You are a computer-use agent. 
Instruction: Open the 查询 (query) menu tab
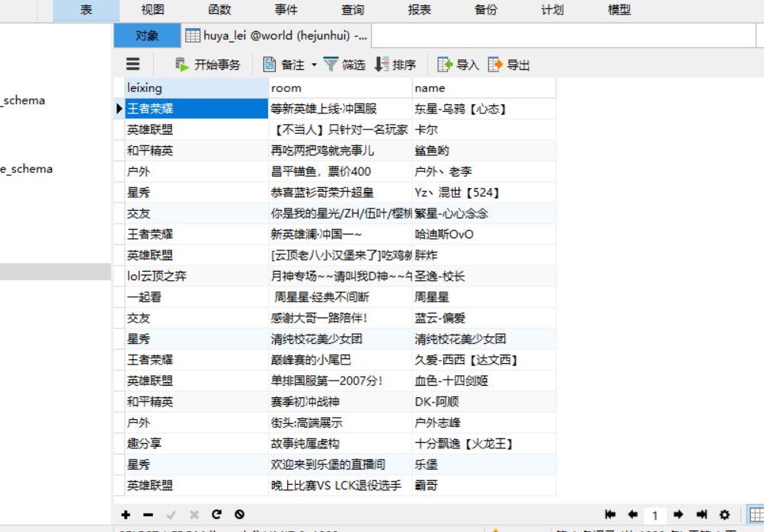353,10
